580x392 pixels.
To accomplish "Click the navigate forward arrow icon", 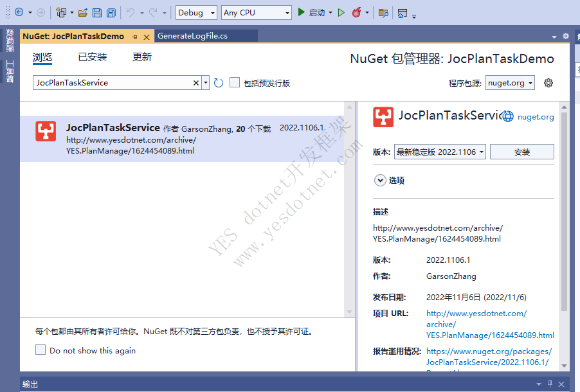I will pyautogui.click(x=41, y=13).
